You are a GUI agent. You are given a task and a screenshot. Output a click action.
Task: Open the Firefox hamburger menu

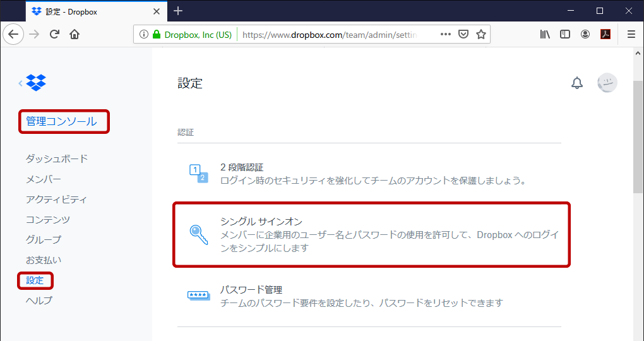pyautogui.click(x=631, y=34)
